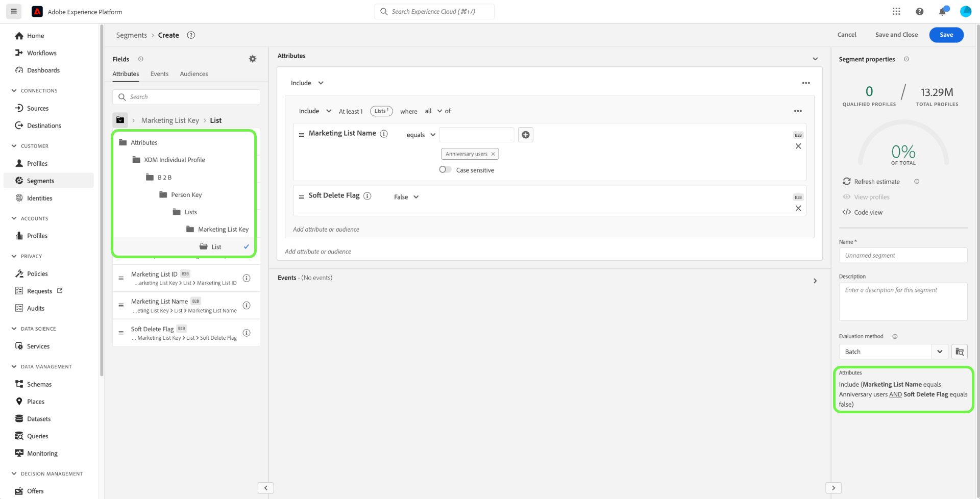The width and height of the screenshot is (980, 499).
Task: Toggle the Case sensitive switch
Action: pyautogui.click(x=445, y=169)
